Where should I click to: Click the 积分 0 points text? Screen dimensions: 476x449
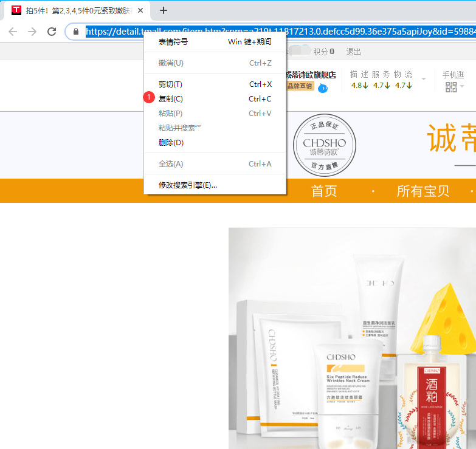click(x=323, y=52)
